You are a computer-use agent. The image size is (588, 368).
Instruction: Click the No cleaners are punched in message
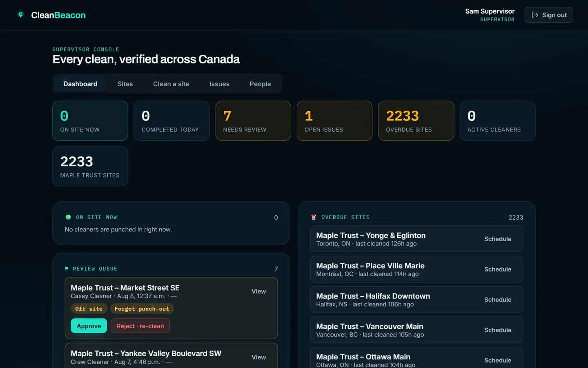point(118,229)
